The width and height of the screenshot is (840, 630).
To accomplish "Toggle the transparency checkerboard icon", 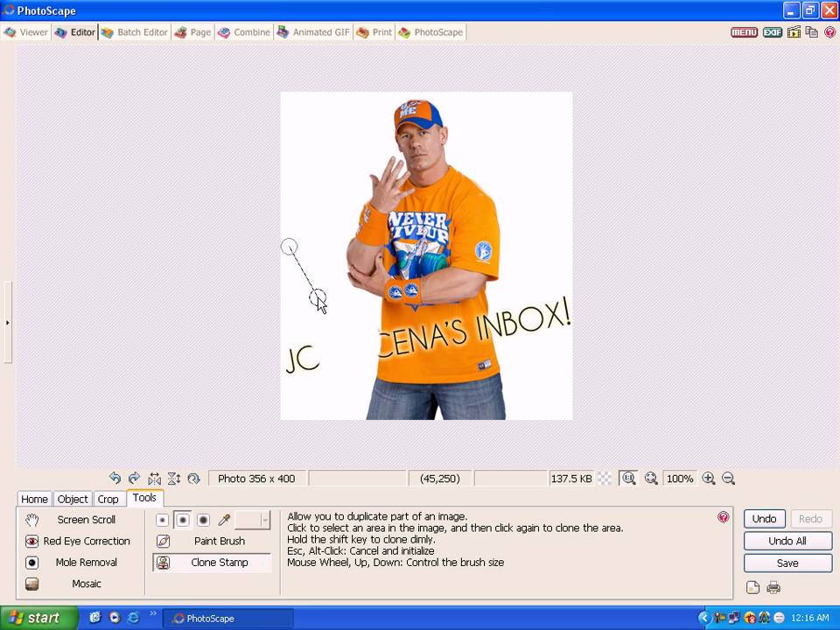I will pyautogui.click(x=605, y=479).
